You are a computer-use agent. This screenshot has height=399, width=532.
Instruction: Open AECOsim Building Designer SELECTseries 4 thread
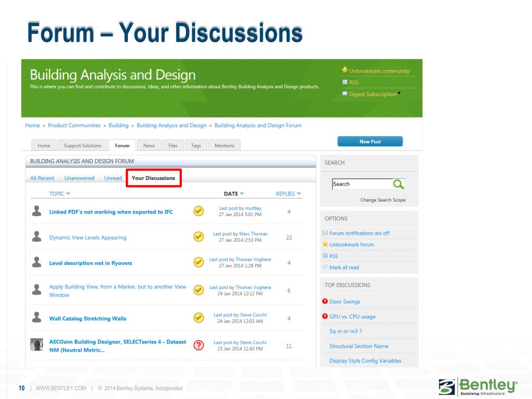pos(117,345)
